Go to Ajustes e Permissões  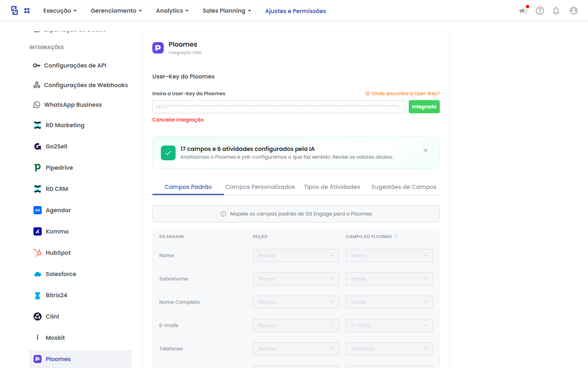coord(296,11)
